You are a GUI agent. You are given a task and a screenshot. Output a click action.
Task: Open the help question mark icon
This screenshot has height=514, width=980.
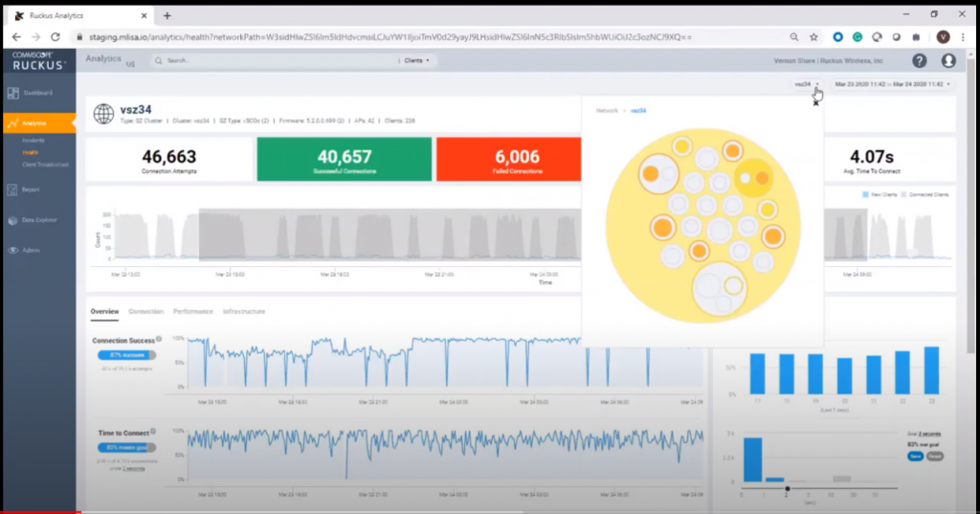click(x=919, y=60)
